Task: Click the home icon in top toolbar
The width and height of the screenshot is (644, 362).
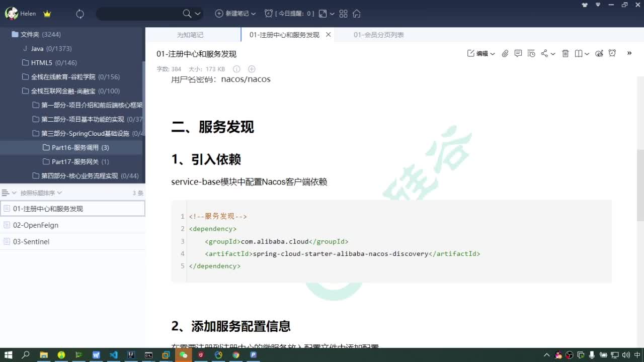Action: pyautogui.click(x=357, y=14)
